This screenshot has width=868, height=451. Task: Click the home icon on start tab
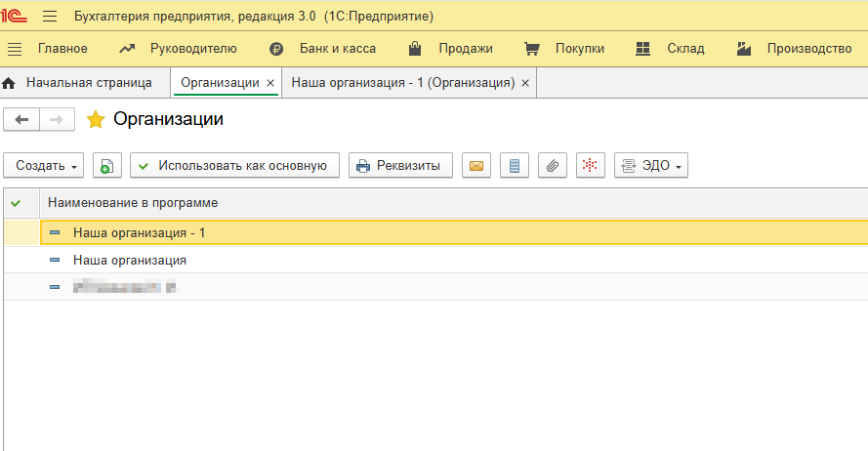(x=9, y=83)
